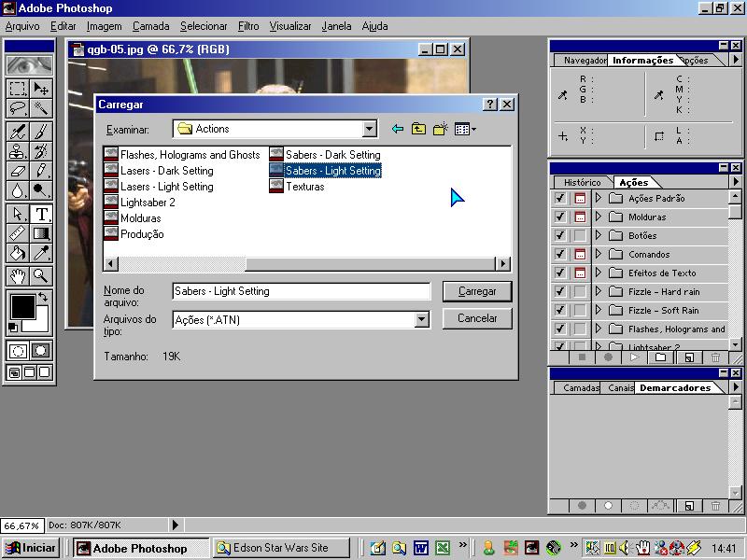Toggle dialog control for Ações Padrão
The width and height of the screenshot is (747, 560).
580,198
